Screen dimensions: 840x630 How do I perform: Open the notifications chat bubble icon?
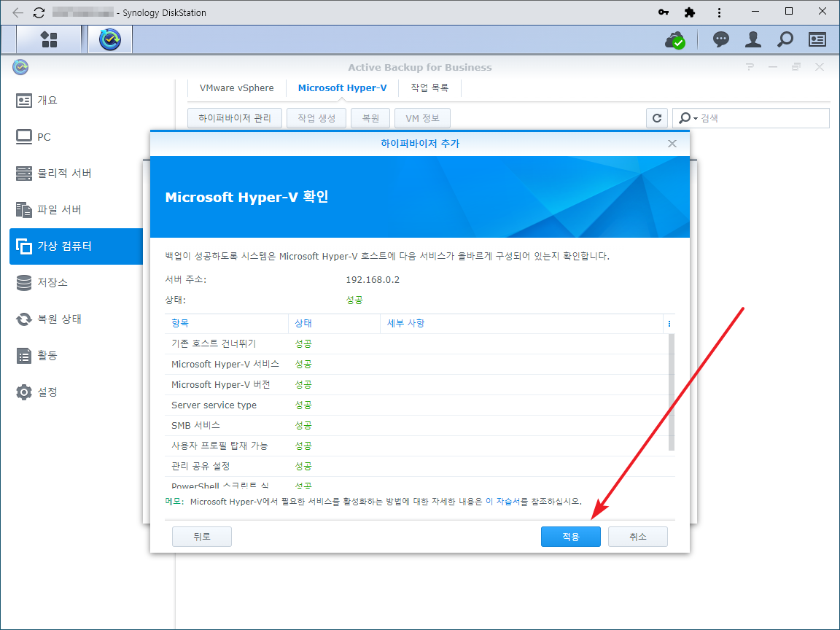[x=720, y=39]
